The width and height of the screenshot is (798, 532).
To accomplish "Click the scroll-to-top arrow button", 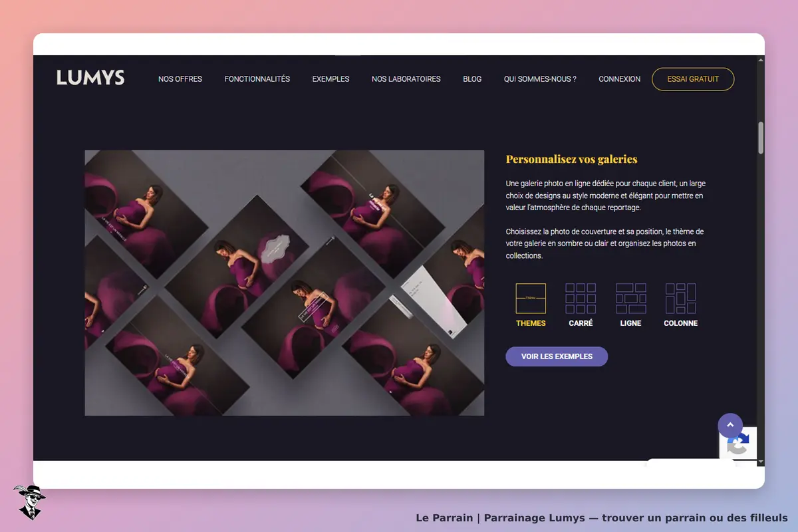I will 730,426.
